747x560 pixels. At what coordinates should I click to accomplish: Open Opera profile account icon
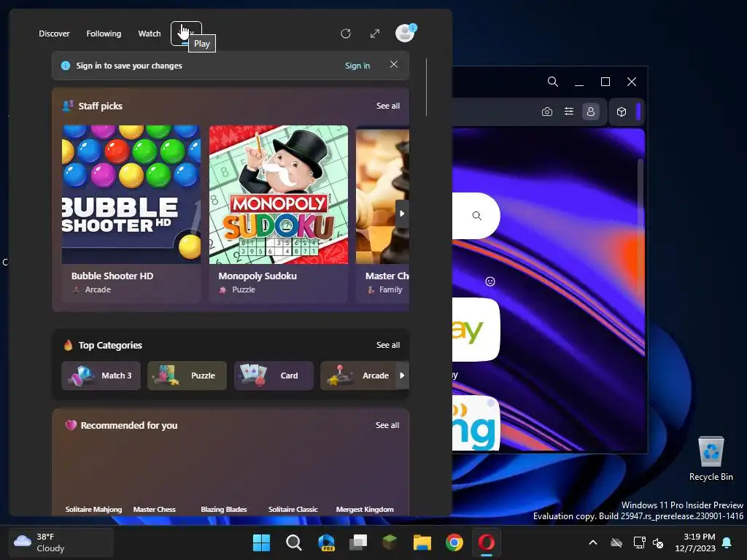(x=591, y=112)
